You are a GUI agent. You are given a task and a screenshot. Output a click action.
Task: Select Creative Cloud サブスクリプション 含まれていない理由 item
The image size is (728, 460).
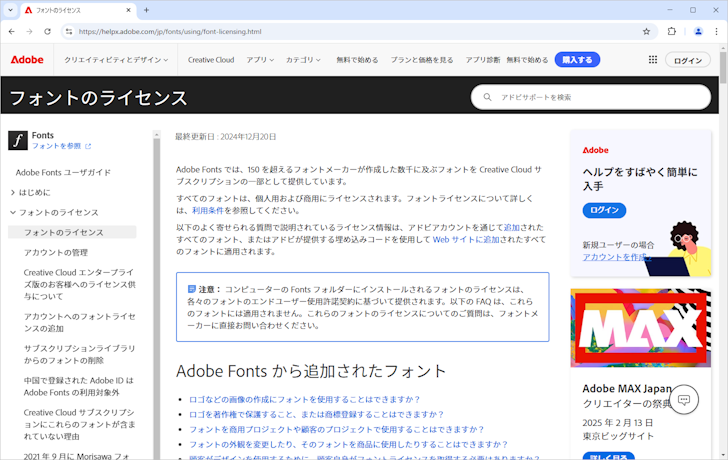pyautogui.click(x=79, y=424)
